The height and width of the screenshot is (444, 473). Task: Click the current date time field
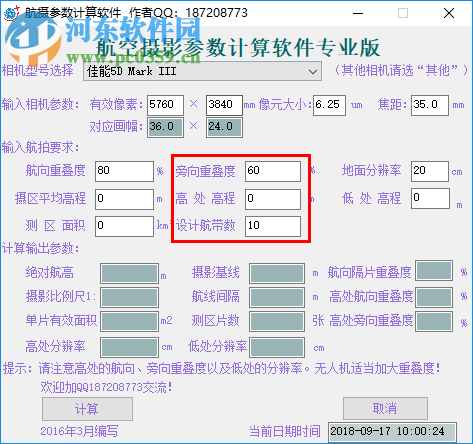click(x=392, y=432)
